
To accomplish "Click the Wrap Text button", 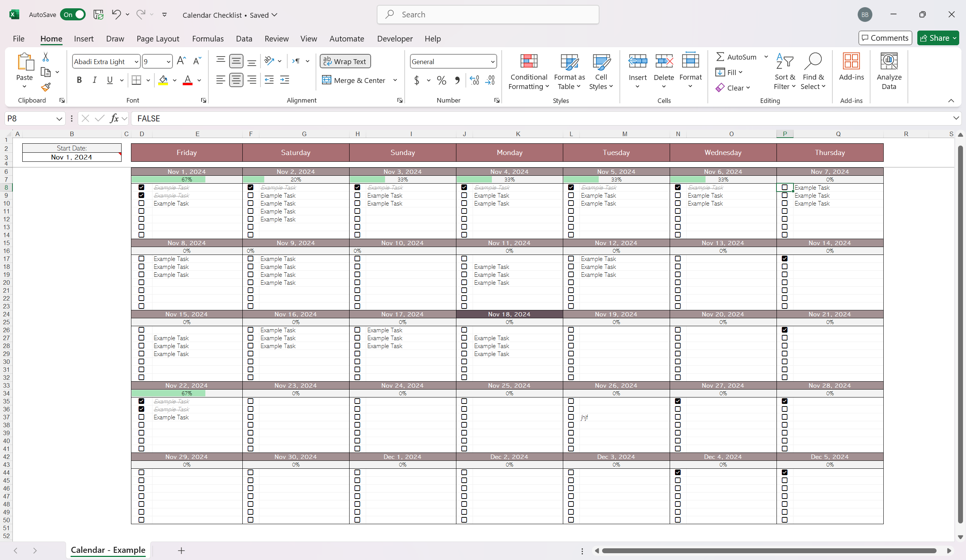I will tap(345, 61).
